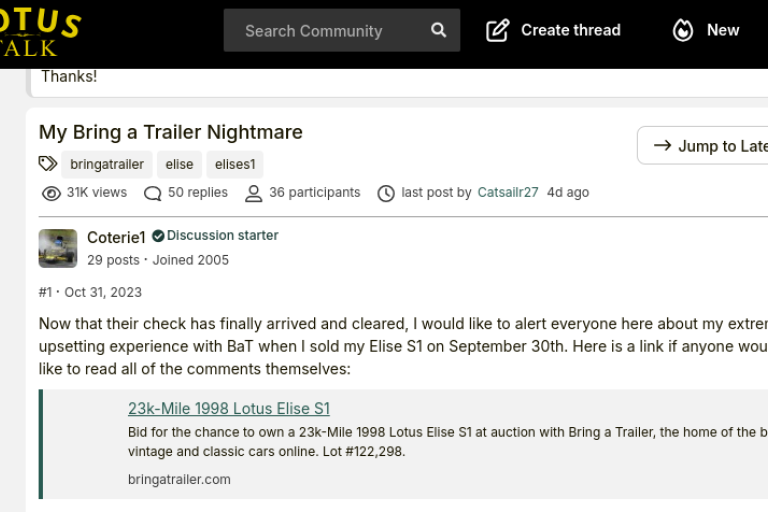768x512 pixels.
Task: Click the tags icon beside bringatrailer
Action: coord(48,164)
